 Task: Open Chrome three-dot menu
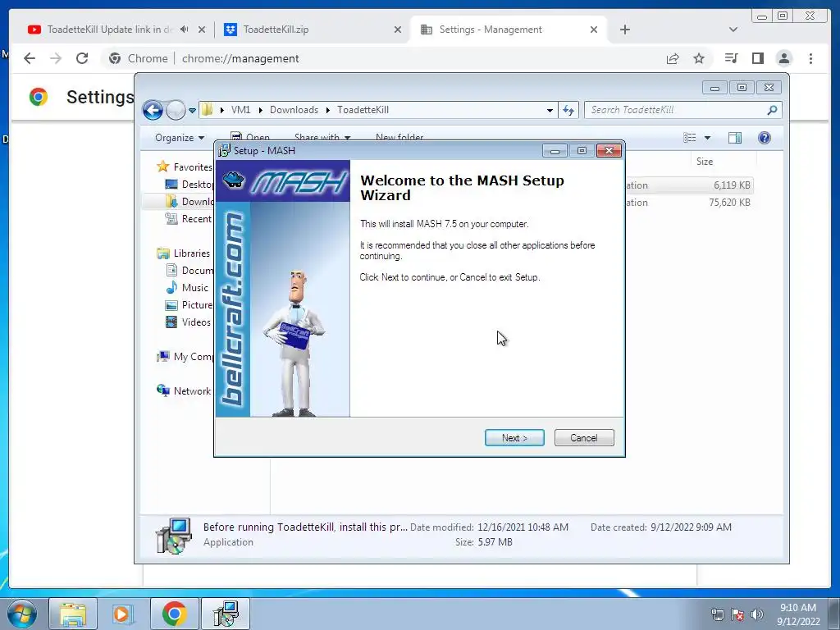pyautogui.click(x=810, y=58)
